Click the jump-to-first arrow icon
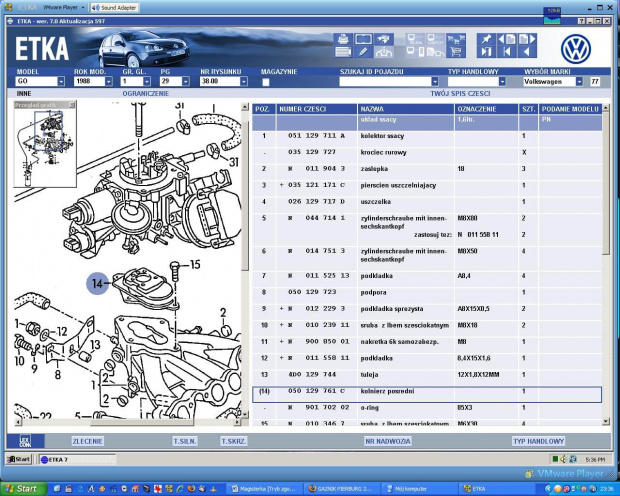Viewport: 620px width, 496px height. (x=507, y=52)
